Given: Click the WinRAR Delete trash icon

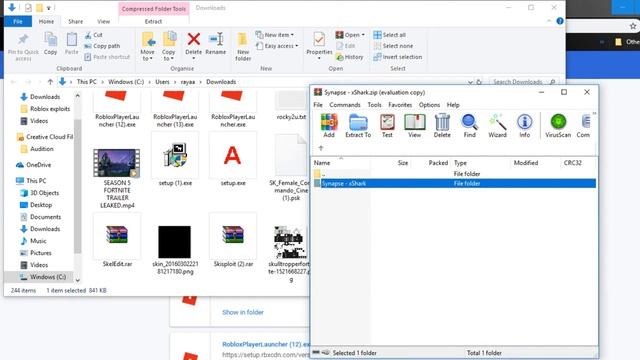Looking at the screenshot, I should click(x=442, y=126).
